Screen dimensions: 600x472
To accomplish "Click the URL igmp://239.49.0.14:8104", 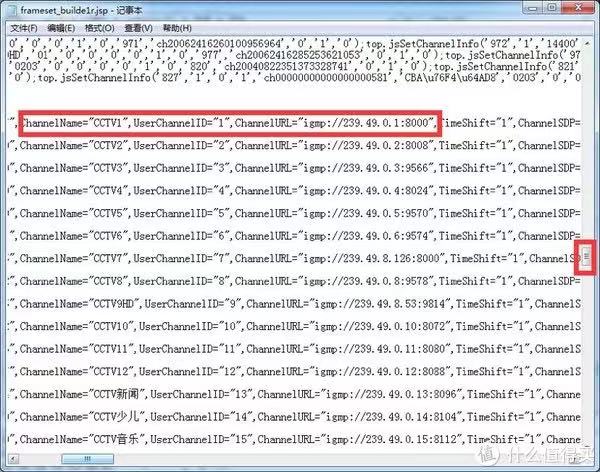I will tap(391, 417).
